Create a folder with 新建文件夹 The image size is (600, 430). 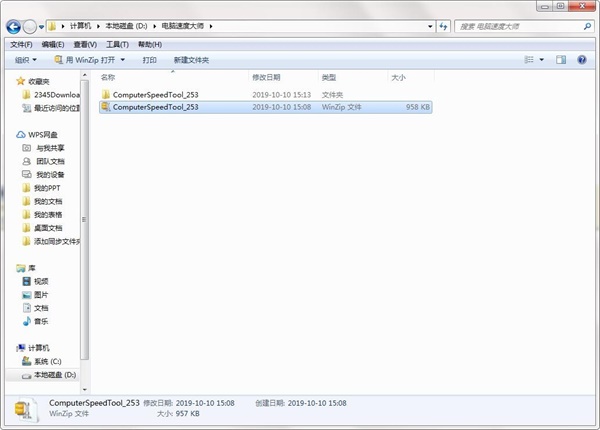point(191,60)
